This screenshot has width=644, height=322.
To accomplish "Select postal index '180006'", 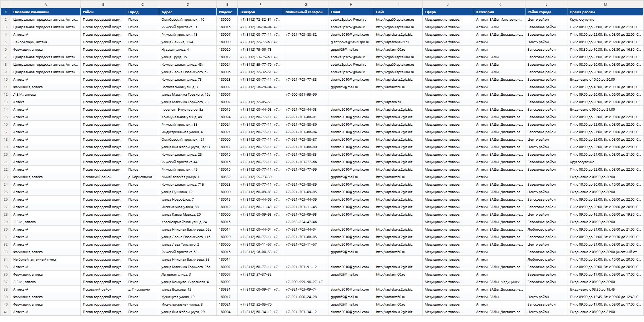I will (227, 72).
